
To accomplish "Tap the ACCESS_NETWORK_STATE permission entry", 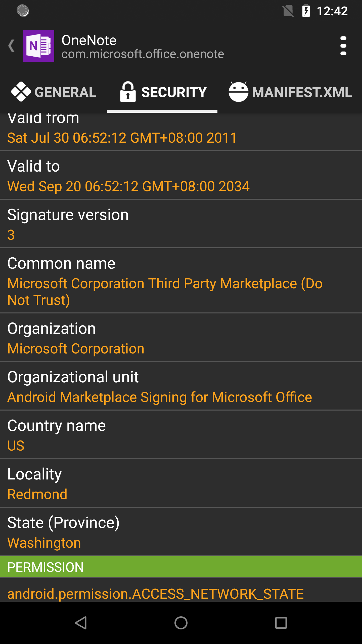I will click(155, 594).
